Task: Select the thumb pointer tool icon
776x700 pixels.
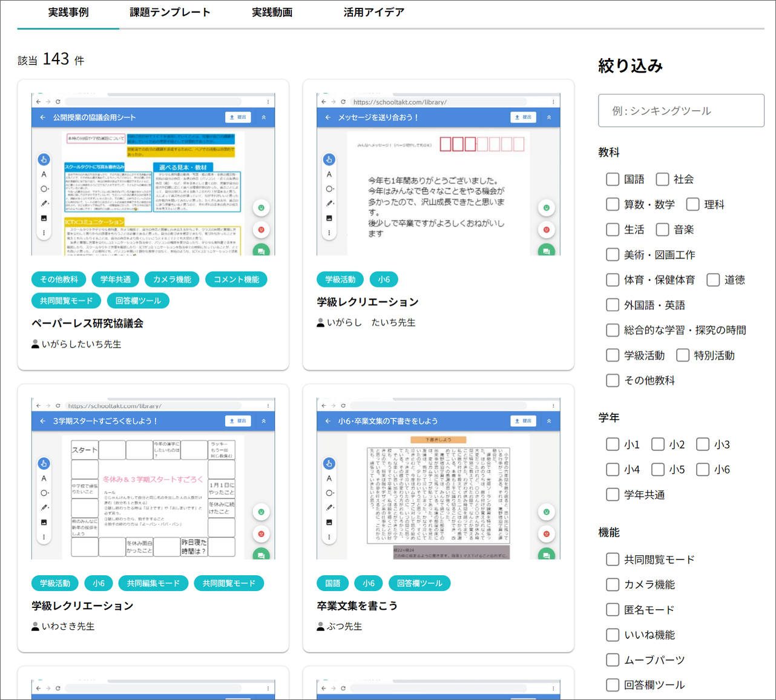Action: pos(43,159)
